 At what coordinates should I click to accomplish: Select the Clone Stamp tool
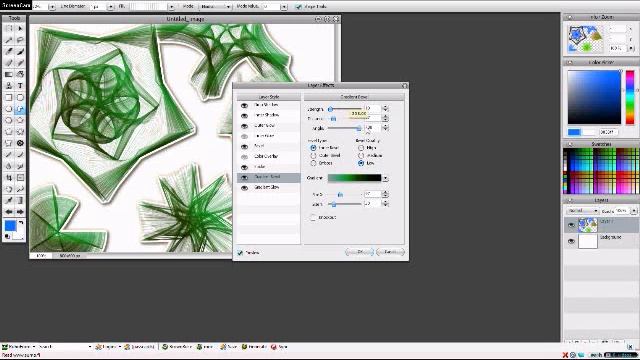click(9, 86)
